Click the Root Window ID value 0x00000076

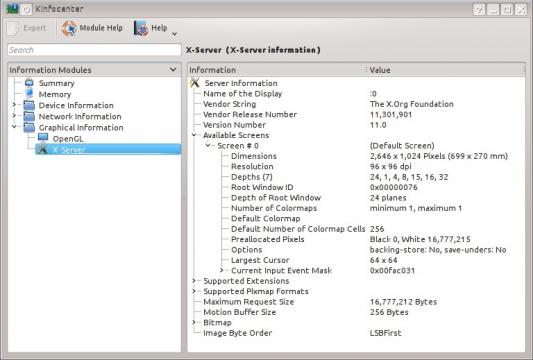coord(393,187)
